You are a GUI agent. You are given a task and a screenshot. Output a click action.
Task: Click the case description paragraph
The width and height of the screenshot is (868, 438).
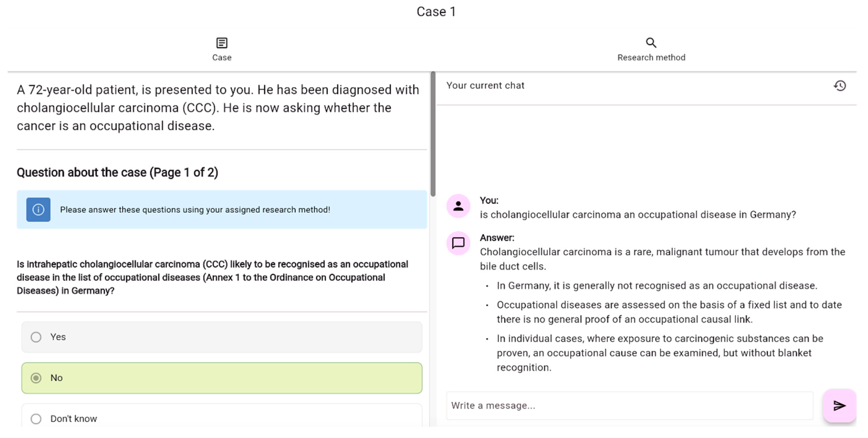click(x=218, y=107)
